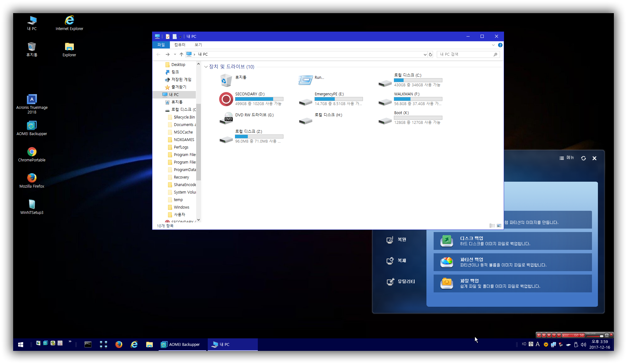627x364 pixels.
Task: Open the recent locations dropdown arrow
Action: pyautogui.click(x=175, y=54)
